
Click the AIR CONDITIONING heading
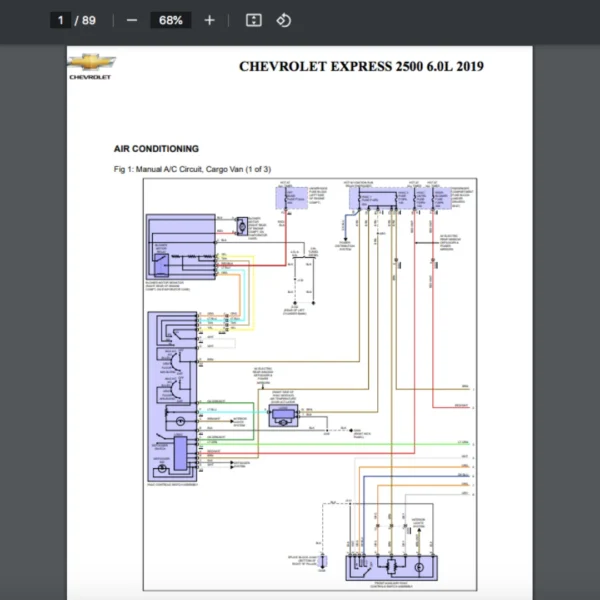click(156, 149)
